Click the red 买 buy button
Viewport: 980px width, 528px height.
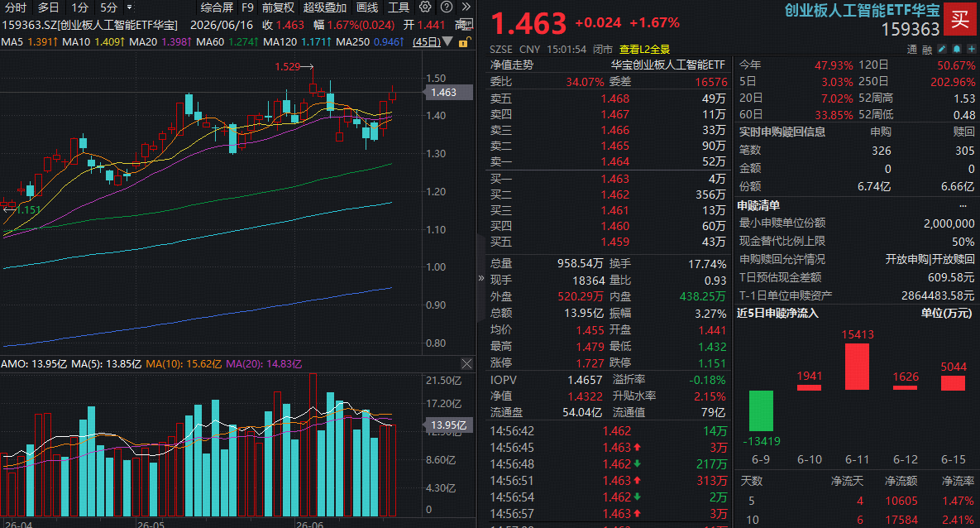click(960, 20)
